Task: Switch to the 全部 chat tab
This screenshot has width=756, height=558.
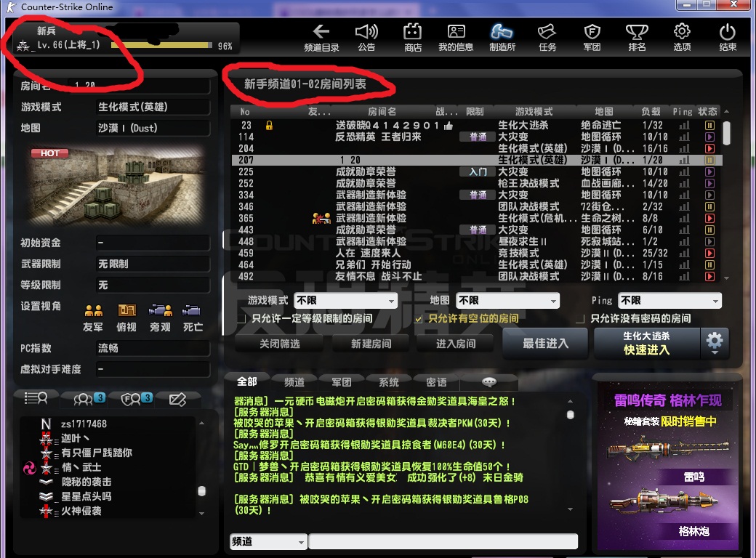Action: (247, 381)
